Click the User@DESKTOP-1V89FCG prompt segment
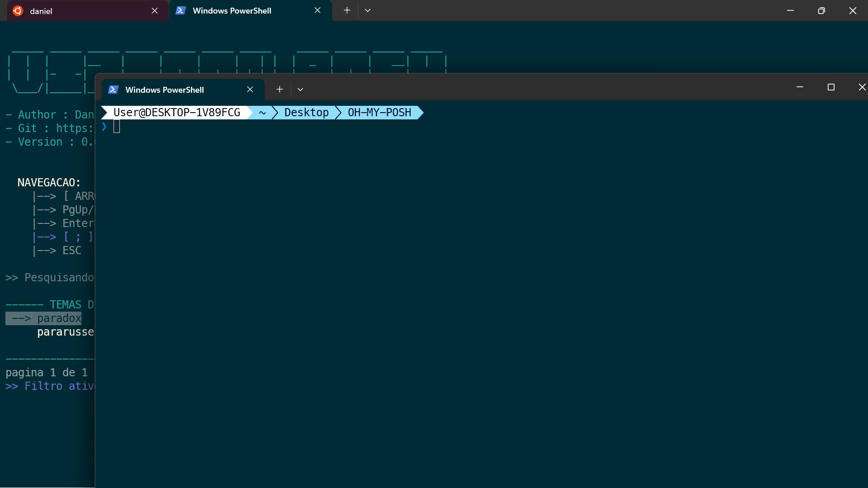This screenshot has width=868, height=488. pyautogui.click(x=176, y=113)
